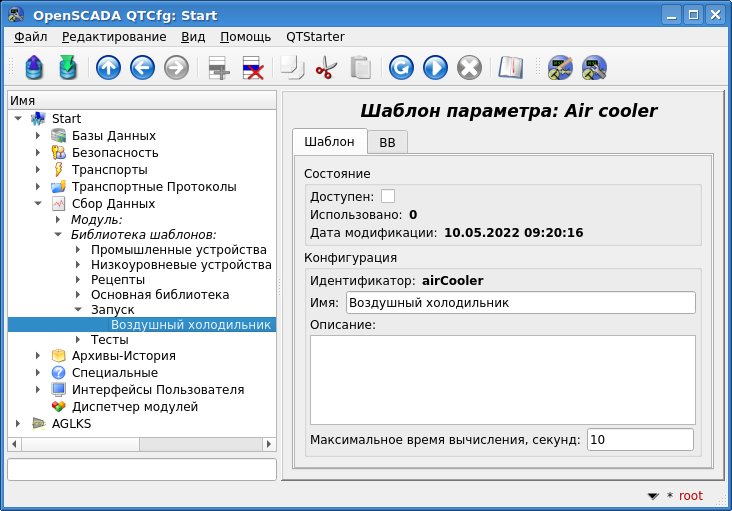The width and height of the screenshot is (732, 511).
Task: Refresh the page with the reload icon
Action: [401, 68]
